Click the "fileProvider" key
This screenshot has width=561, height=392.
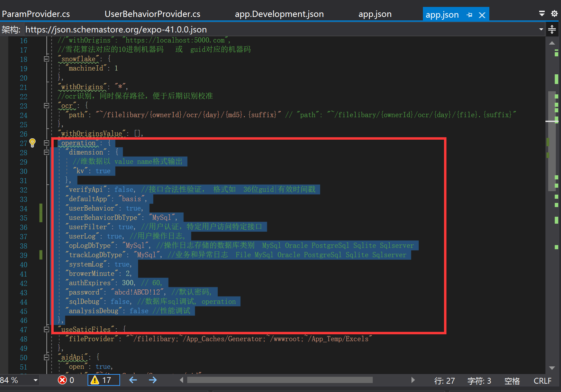pos(92,339)
